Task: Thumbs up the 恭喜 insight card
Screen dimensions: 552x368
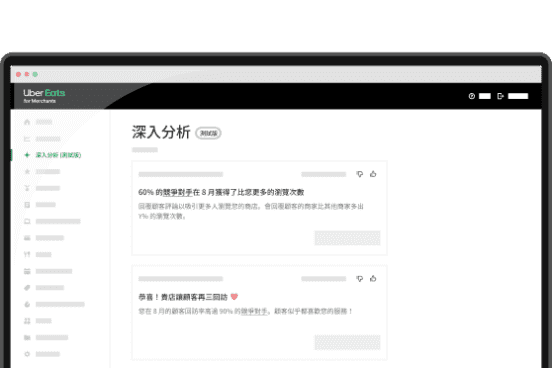Action: click(373, 279)
